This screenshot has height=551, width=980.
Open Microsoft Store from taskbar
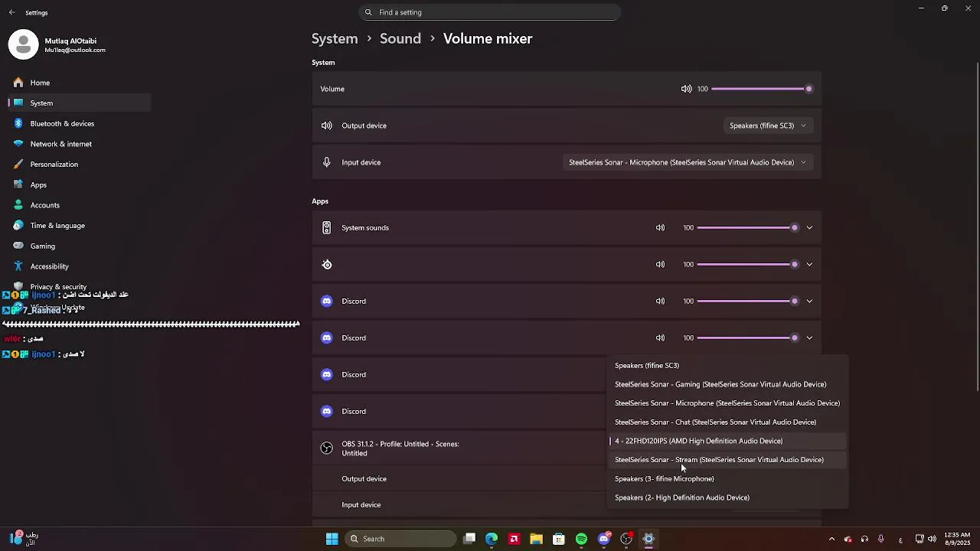559,539
